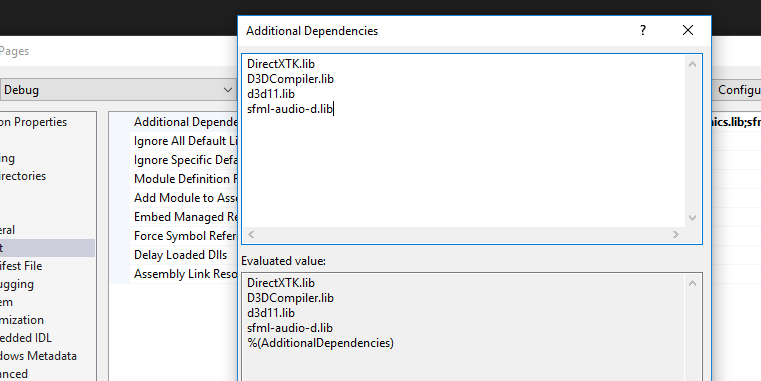The width and height of the screenshot is (761, 381).
Task: Select Advanced tree item
Action: tap(14, 374)
